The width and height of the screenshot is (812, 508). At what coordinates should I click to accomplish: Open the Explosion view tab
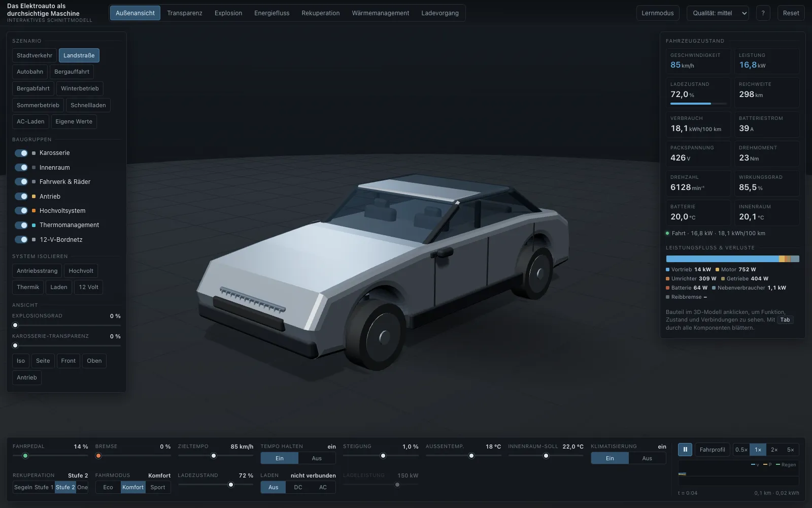pyautogui.click(x=228, y=13)
